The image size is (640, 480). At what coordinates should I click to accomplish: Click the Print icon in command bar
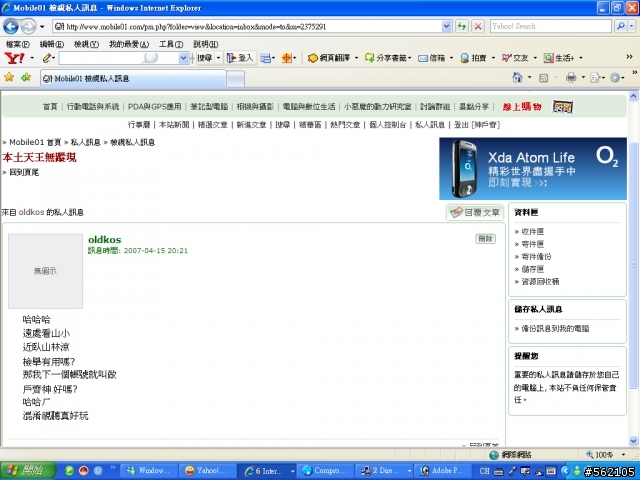point(571,78)
